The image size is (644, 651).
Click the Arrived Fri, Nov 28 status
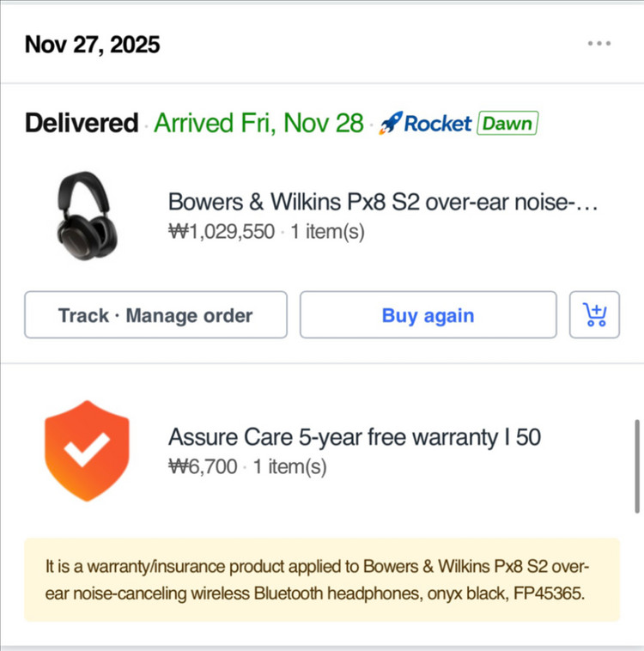[258, 124]
